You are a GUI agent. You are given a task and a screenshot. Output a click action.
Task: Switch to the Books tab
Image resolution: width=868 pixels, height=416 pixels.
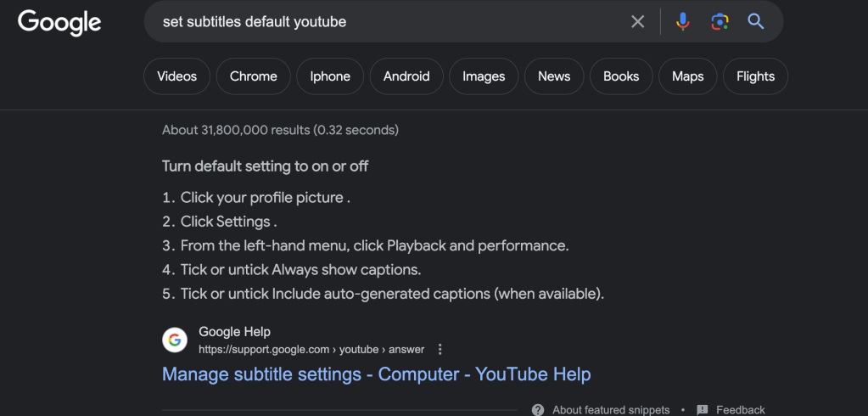point(621,76)
